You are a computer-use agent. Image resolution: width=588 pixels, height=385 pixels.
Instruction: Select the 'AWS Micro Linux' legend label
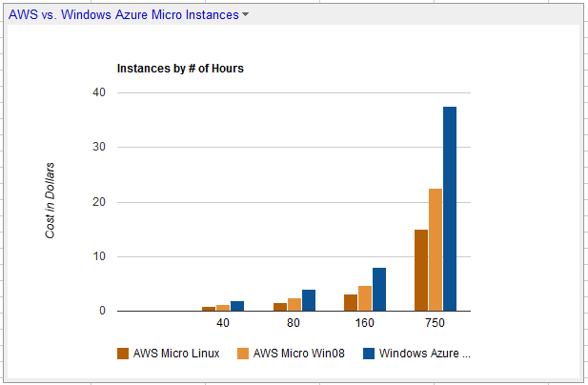176,354
